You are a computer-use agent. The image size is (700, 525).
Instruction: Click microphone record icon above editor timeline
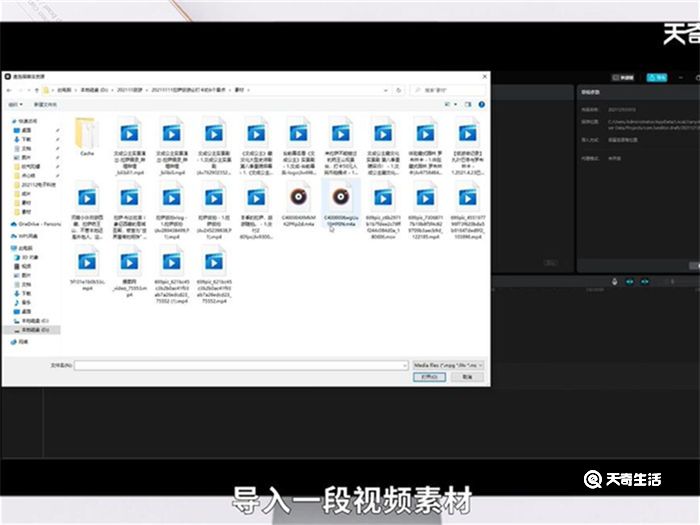(614, 282)
